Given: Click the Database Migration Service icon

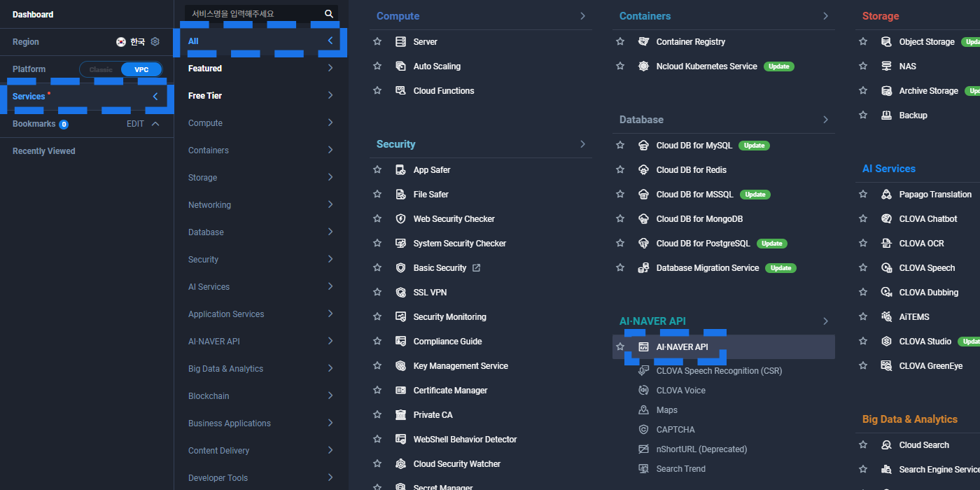Looking at the screenshot, I should point(643,268).
